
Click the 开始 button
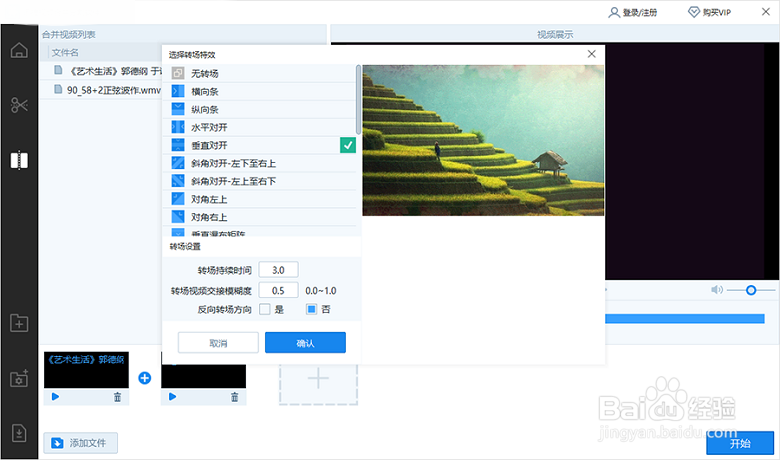pos(740,443)
